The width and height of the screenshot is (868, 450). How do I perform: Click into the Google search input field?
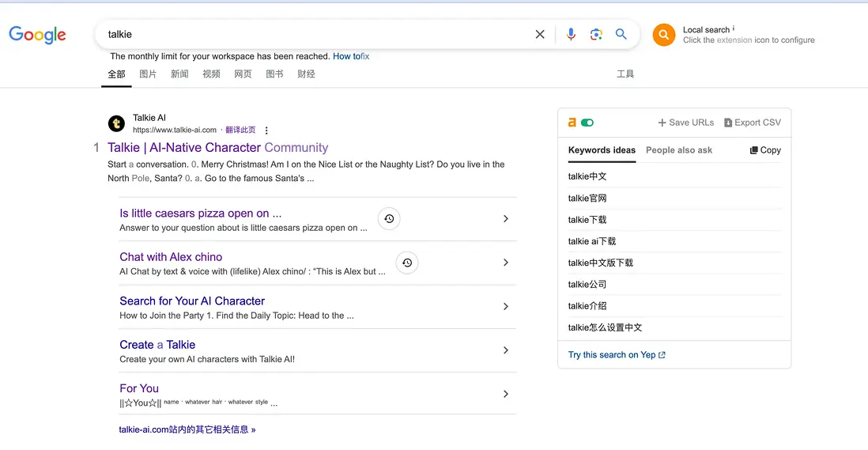pyautogui.click(x=316, y=35)
